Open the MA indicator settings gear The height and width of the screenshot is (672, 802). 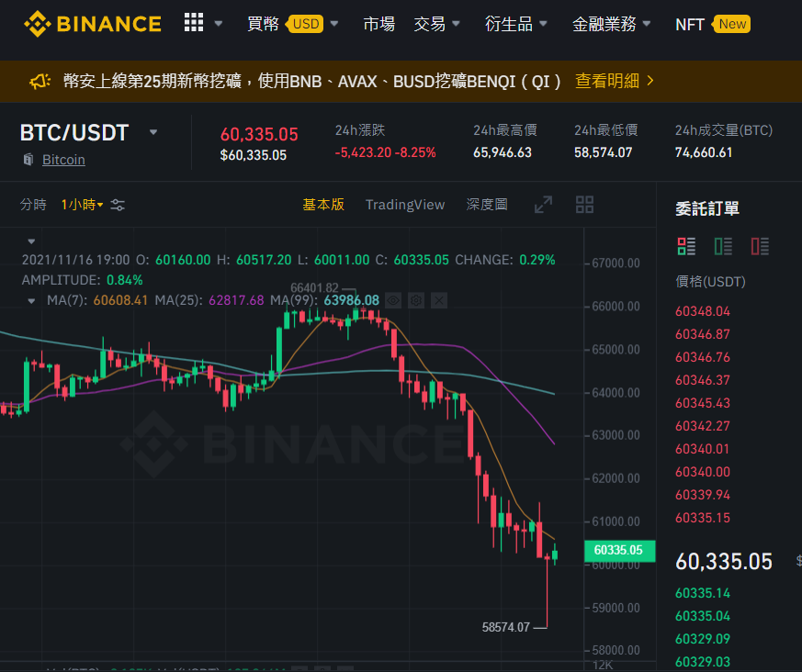[416, 300]
